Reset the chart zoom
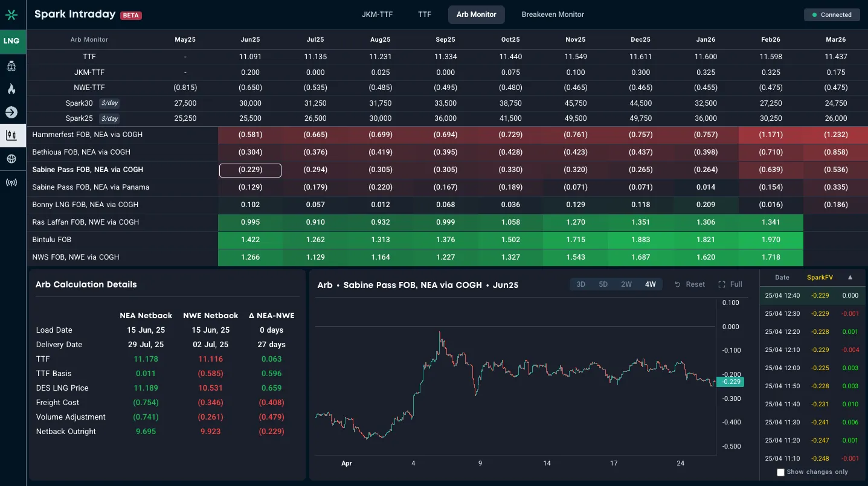 pyautogui.click(x=690, y=284)
